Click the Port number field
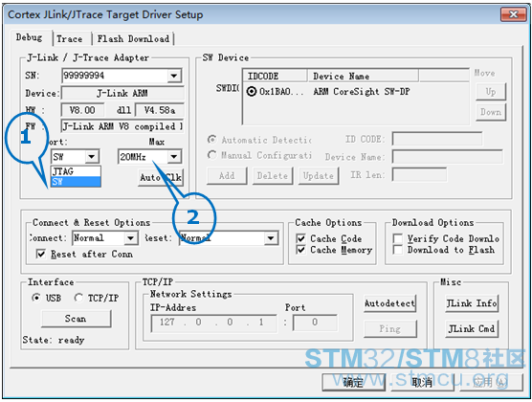 315,323
